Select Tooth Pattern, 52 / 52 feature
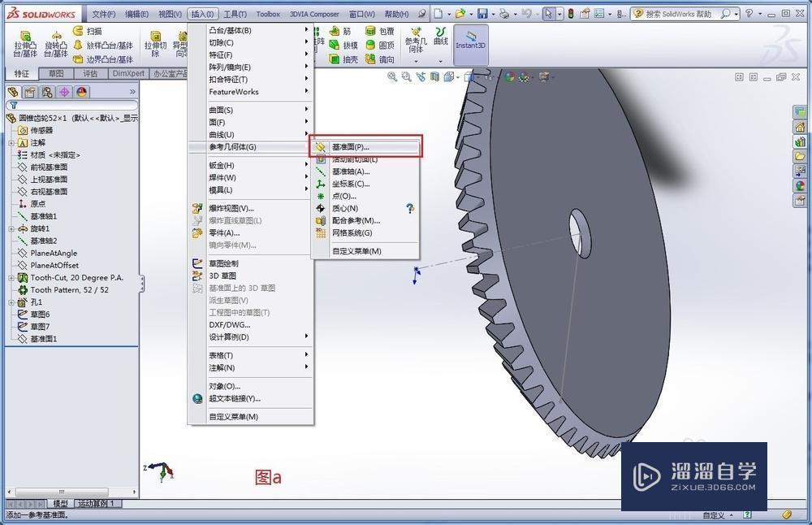This screenshot has width=812, height=525. [x=69, y=289]
